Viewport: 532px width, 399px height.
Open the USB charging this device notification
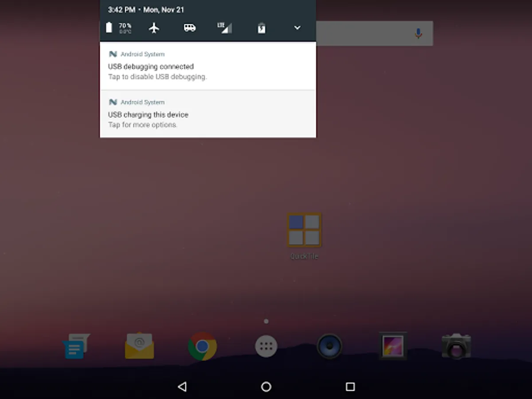click(x=208, y=114)
